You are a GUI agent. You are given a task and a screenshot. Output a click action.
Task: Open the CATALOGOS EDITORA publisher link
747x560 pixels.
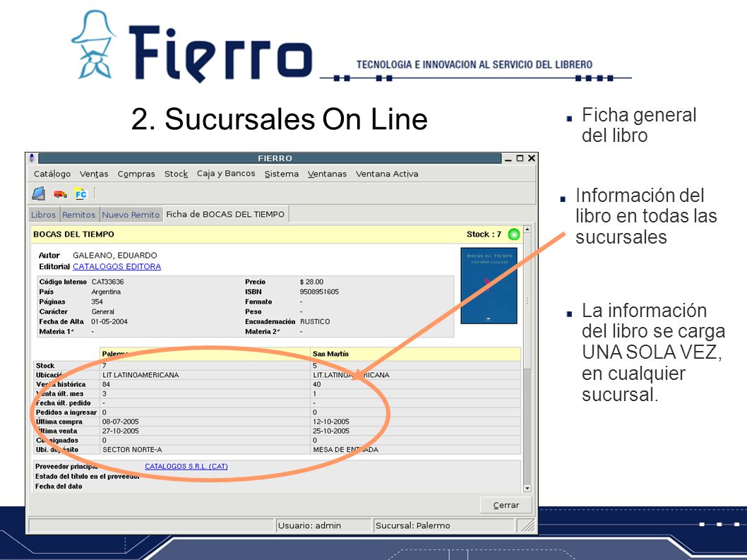[x=116, y=266]
